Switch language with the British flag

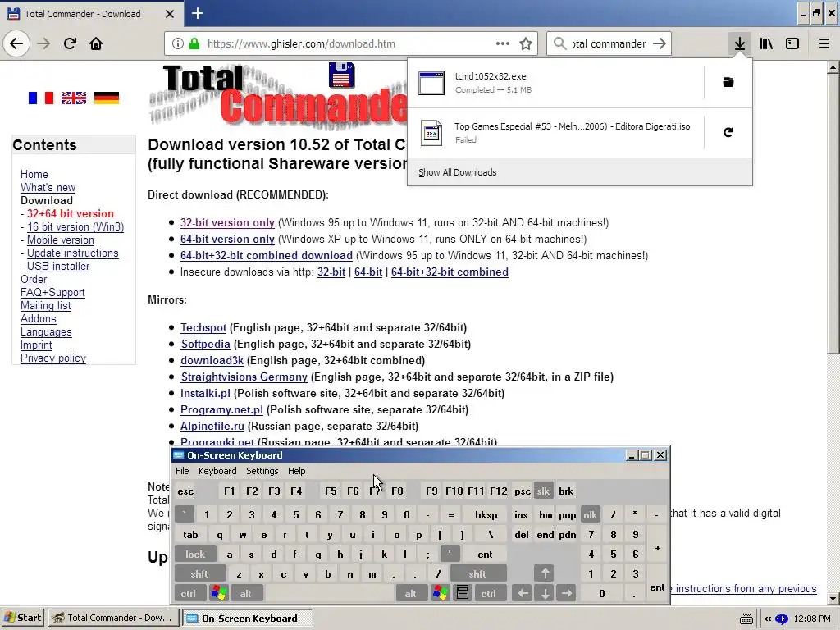tap(73, 98)
